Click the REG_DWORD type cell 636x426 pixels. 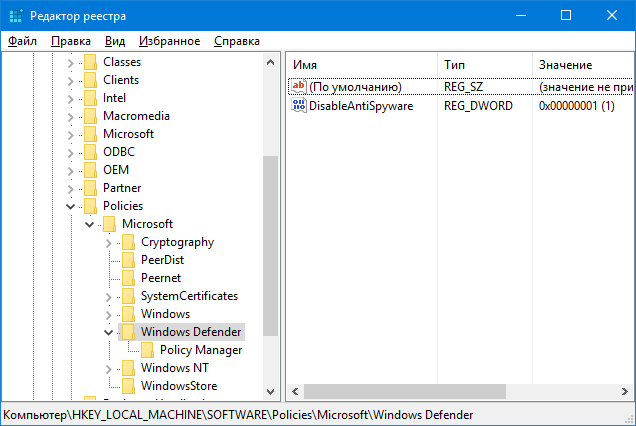tap(478, 106)
